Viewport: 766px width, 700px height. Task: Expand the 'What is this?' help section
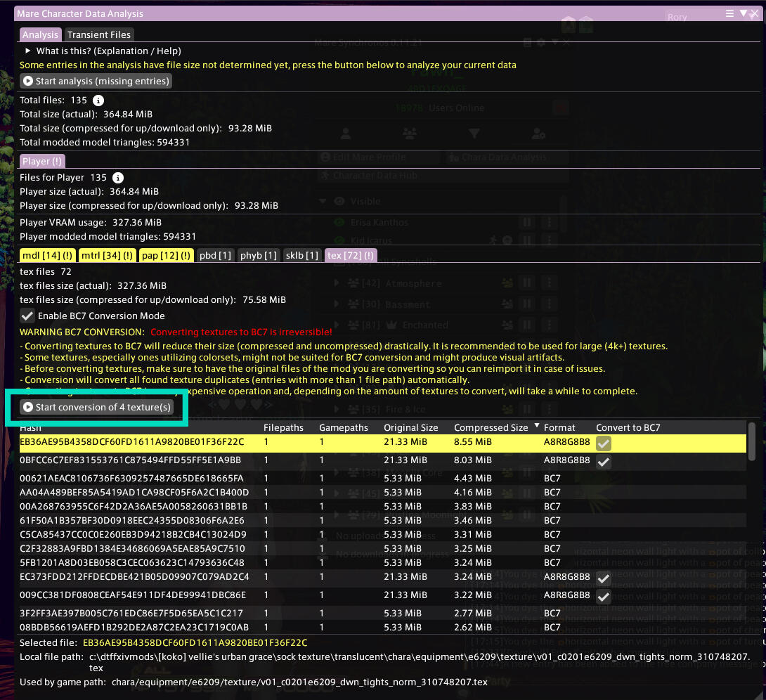pos(28,51)
